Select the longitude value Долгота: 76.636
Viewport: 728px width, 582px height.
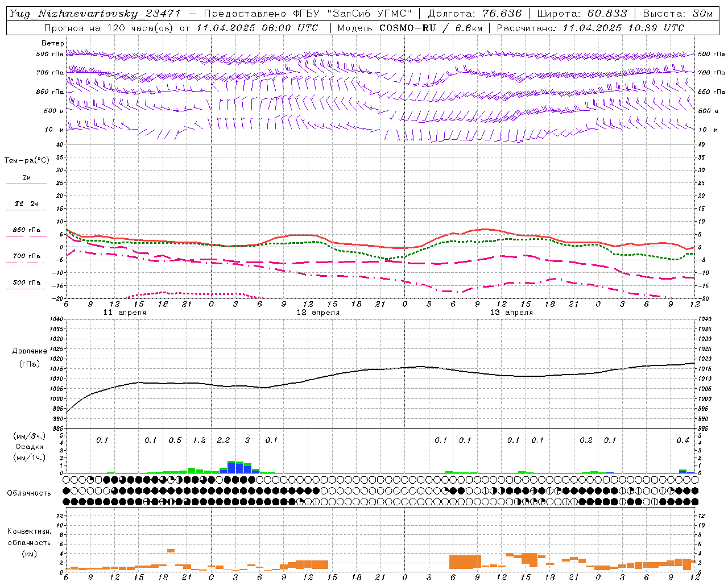click(x=474, y=14)
